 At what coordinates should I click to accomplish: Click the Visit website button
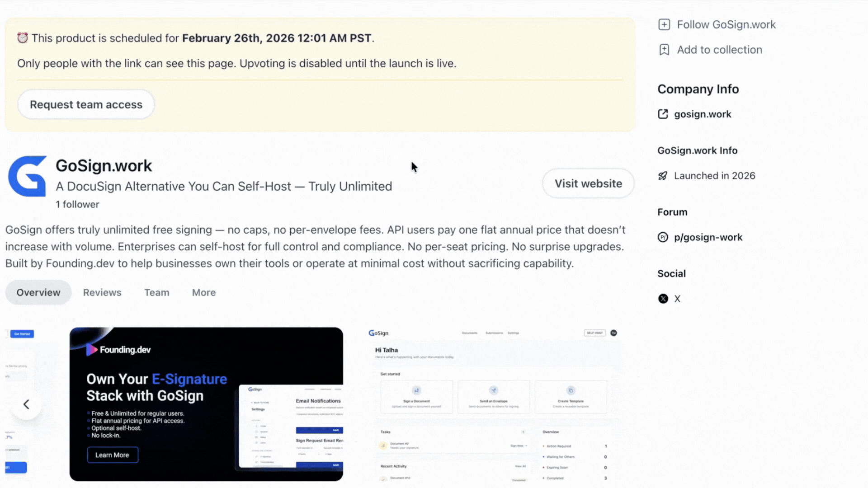click(x=588, y=183)
